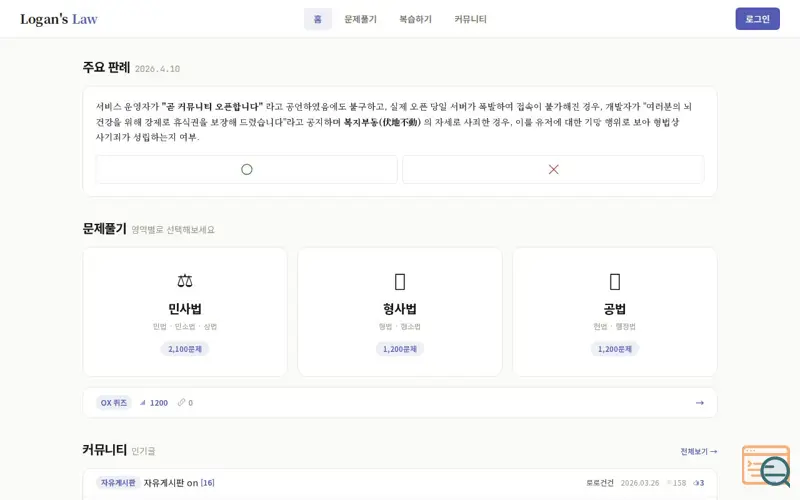Image resolution: width=800 pixels, height=500 pixels.
Task: Click the link icon next to 0
Action: 181,403
